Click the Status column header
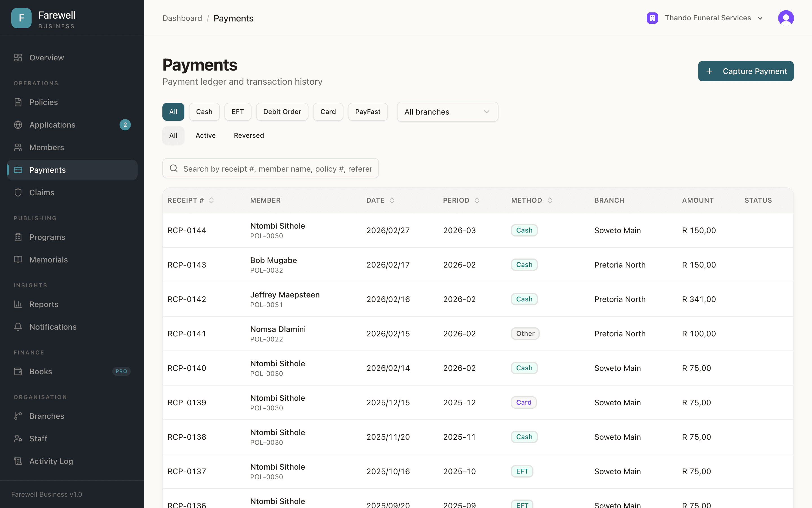Screen dimensions: 812x508 [x=758, y=200]
